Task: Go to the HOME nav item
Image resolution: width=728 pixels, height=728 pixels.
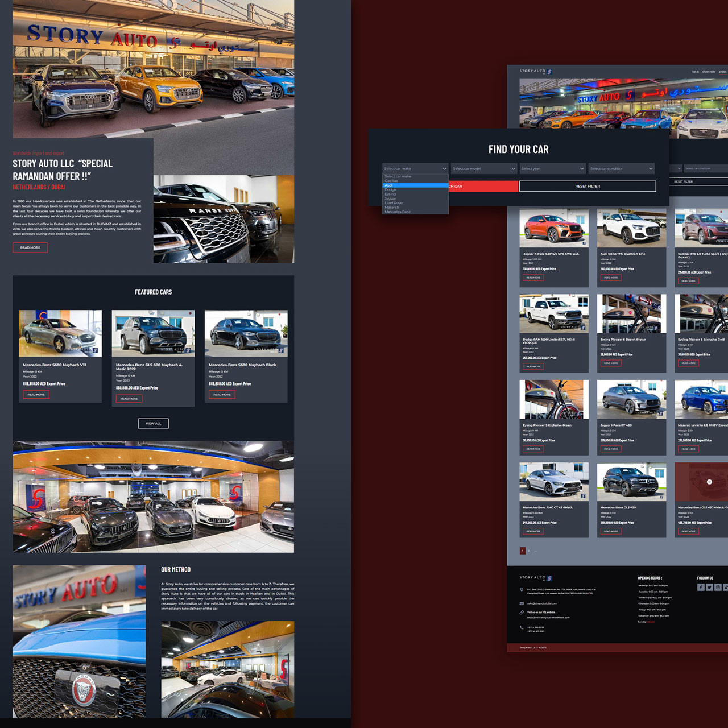Action: pyautogui.click(x=695, y=72)
